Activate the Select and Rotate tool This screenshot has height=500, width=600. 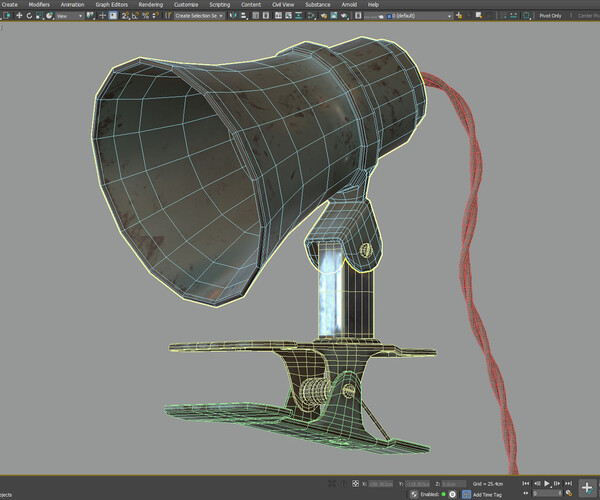point(29,16)
